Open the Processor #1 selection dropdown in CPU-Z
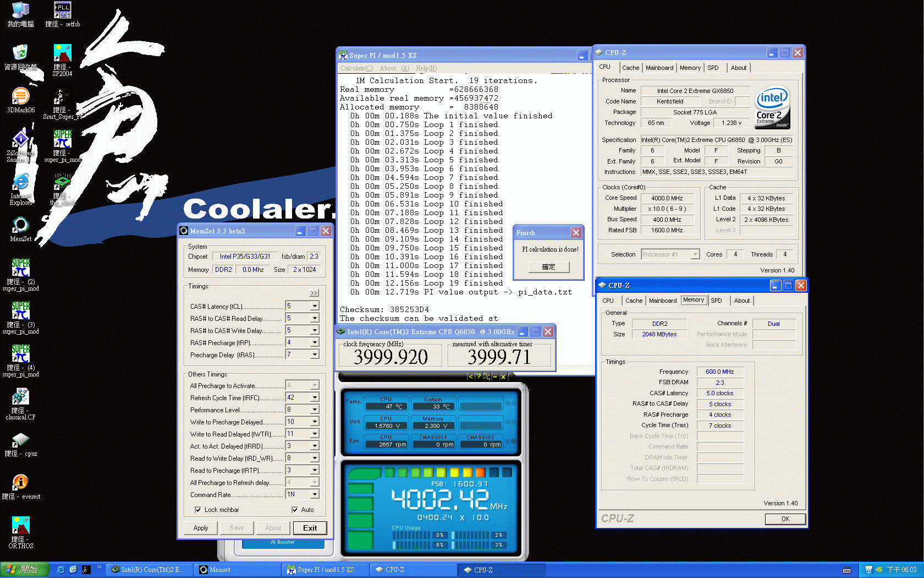 click(696, 254)
